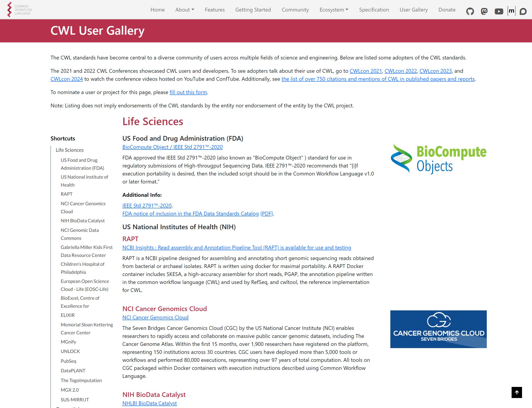Screen dimensions: 532x408
Task: Go to the Home page
Action: pyautogui.click(x=157, y=10)
